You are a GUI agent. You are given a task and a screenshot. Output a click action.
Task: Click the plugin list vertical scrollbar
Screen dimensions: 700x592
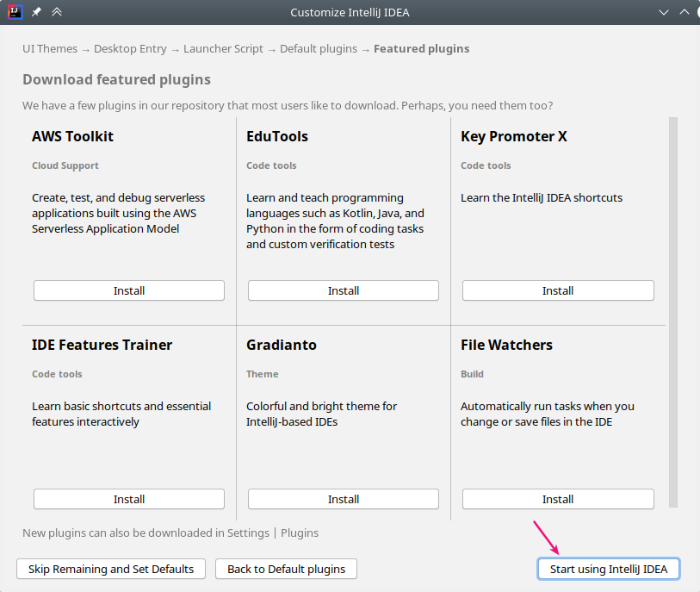click(673, 312)
